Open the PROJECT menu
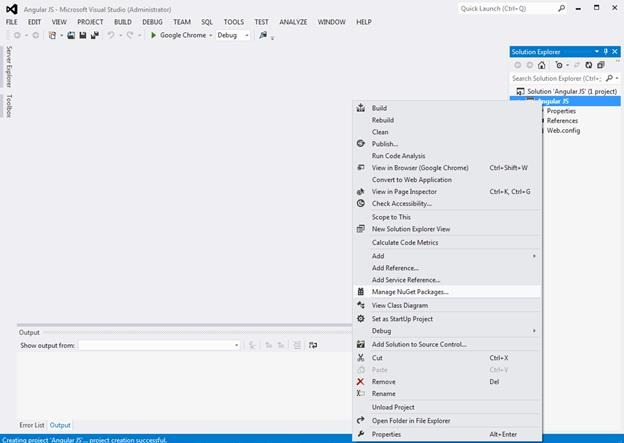Image resolution: width=624 pixels, height=443 pixels. coord(90,22)
